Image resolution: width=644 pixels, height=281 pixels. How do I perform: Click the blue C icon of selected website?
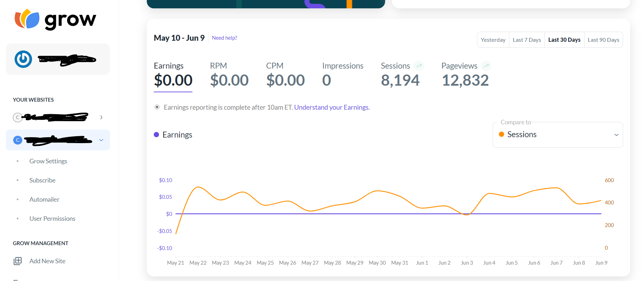18,140
